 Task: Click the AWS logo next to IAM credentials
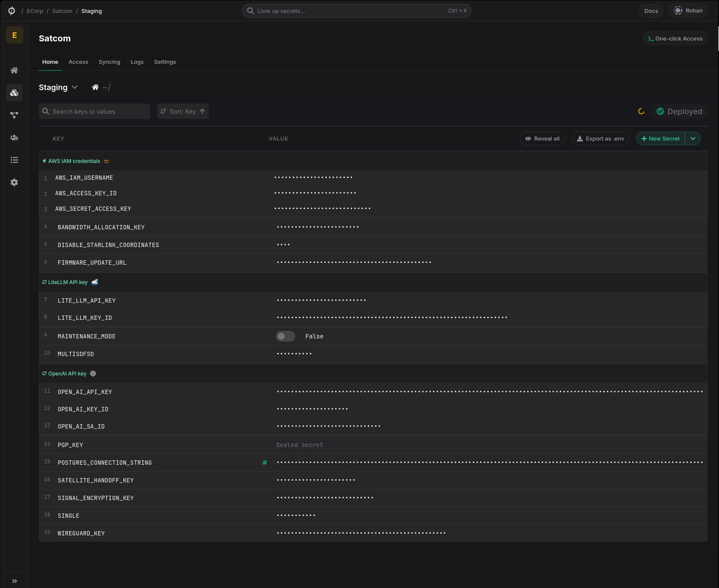107,161
